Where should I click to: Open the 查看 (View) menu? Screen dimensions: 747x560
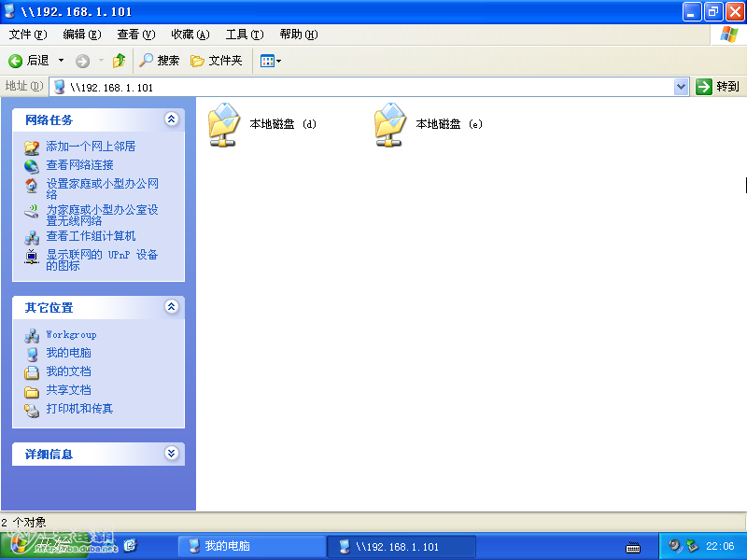click(x=135, y=34)
